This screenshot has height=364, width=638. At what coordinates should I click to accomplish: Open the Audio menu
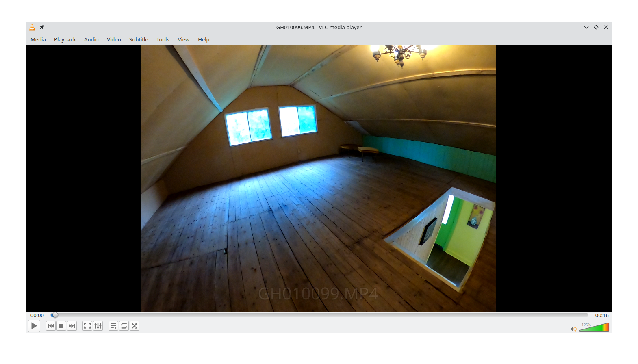pos(91,39)
